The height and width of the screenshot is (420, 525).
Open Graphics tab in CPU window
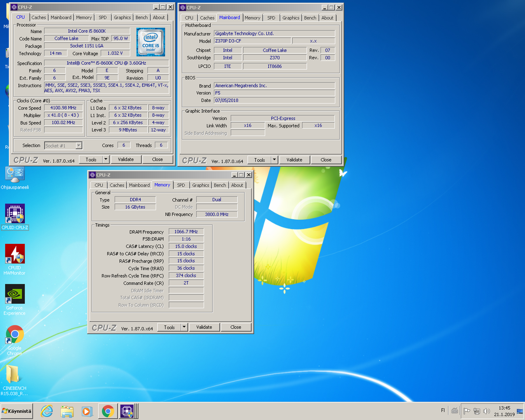point(122,17)
